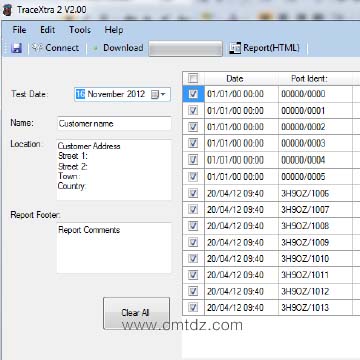Image resolution: width=360 pixels, height=360 pixels.
Task: Uncheck the row 3H9OZ/1011 checkbox
Action: click(193, 275)
